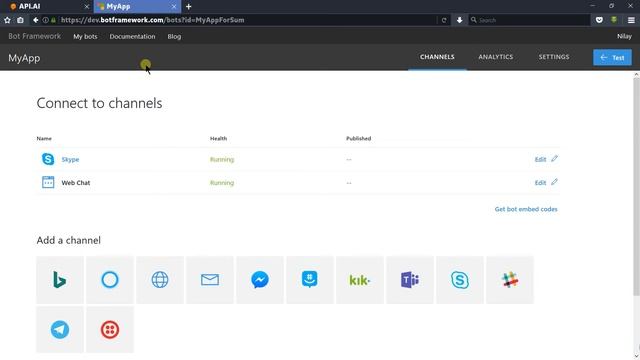Image resolution: width=640 pixels, height=360 pixels.
Task: Open the Pocket toolbar icon
Action: (x=599, y=20)
